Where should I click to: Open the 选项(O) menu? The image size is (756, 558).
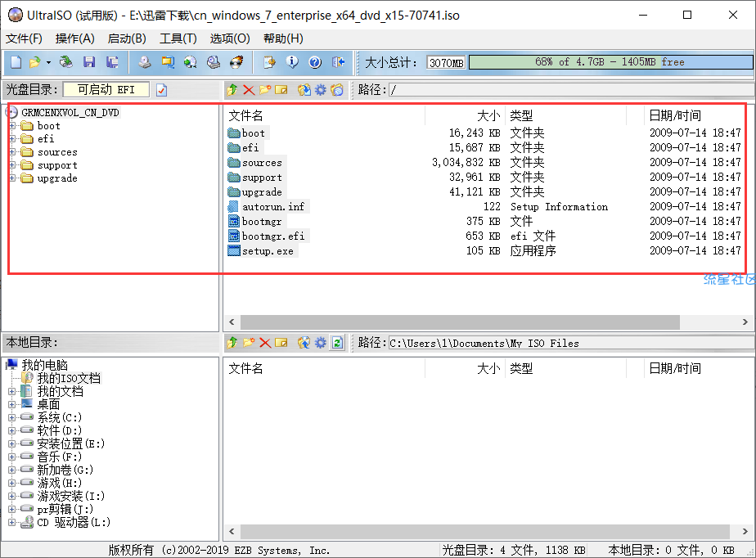[x=229, y=38]
